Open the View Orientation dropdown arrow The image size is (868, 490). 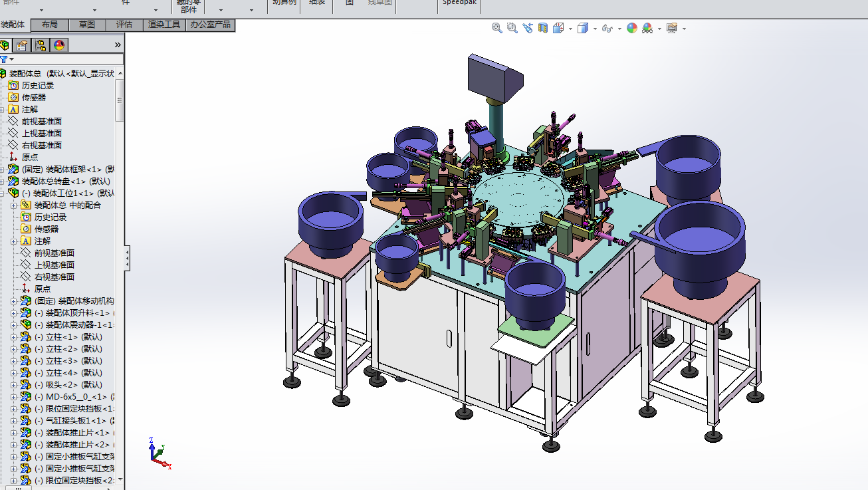[570, 29]
